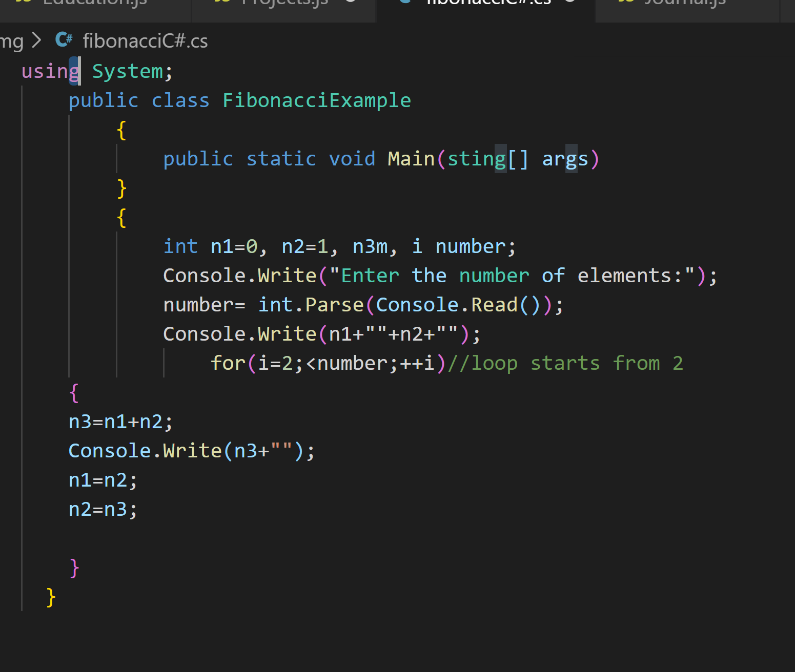Click unsaved dot on fibonacciC#.cs tab
Image resolution: width=795 pixels, height=672 pixels.
click(569, 2)
